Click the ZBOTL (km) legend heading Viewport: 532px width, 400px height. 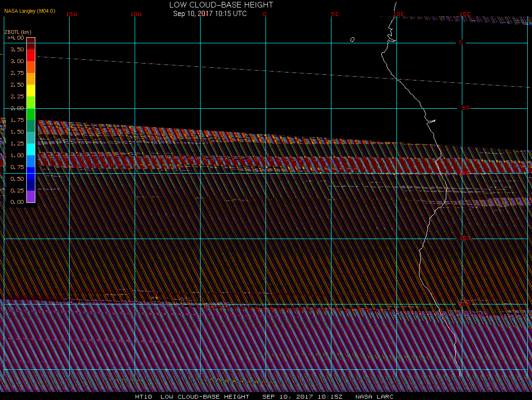tap(17, 32)
